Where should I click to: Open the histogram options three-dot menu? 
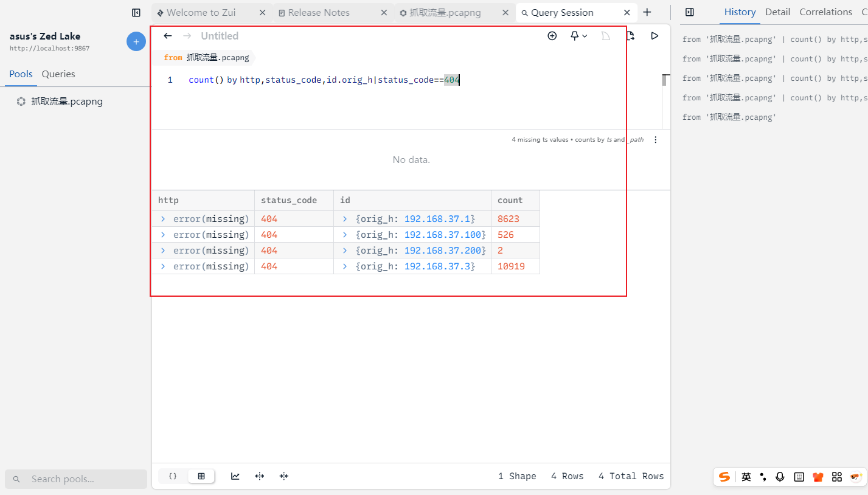tap(655, 140)
